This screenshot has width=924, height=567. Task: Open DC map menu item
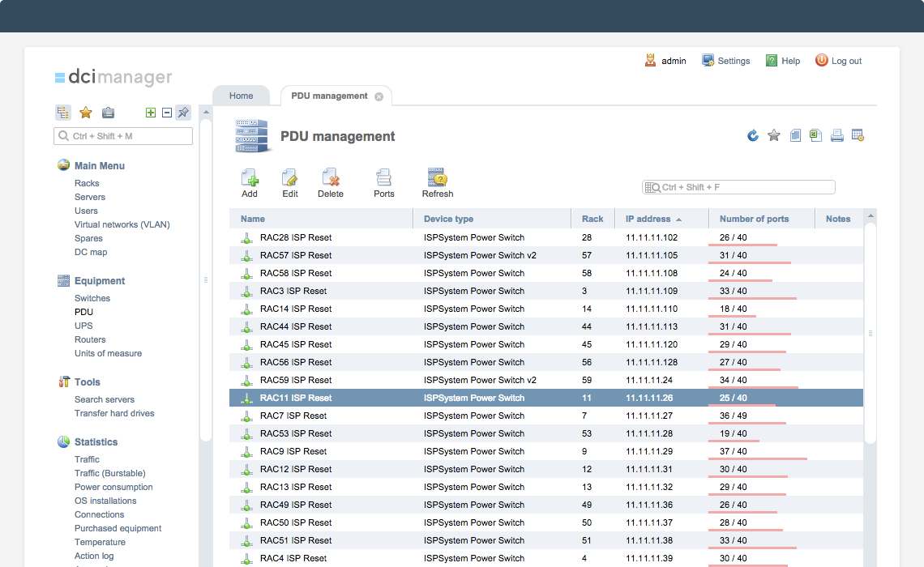[91, 252]
